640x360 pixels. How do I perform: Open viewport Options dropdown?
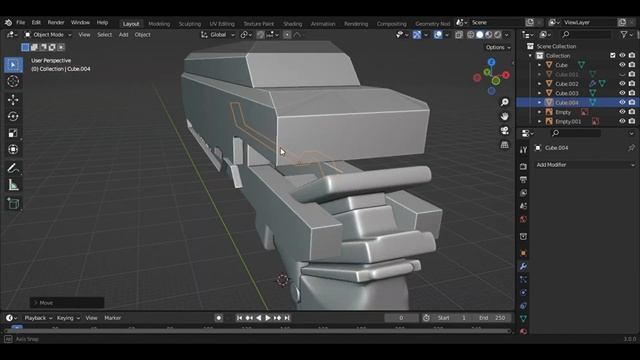[x=498, y=47]
